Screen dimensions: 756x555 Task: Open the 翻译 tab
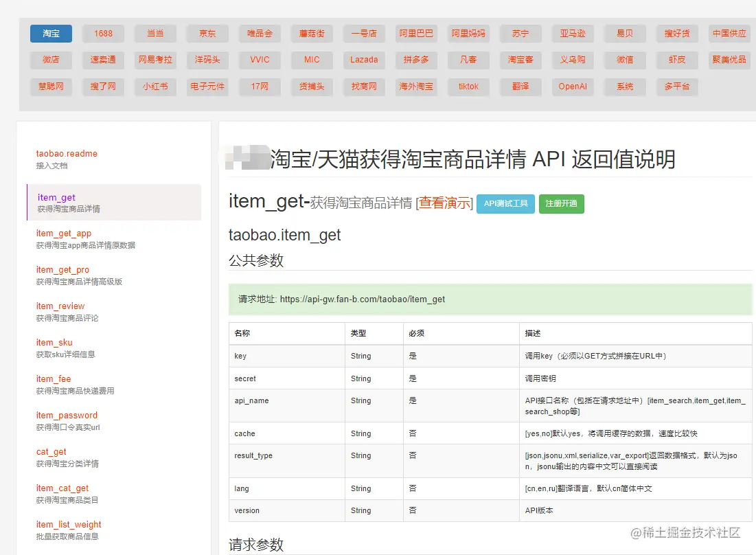pos(520,87)
